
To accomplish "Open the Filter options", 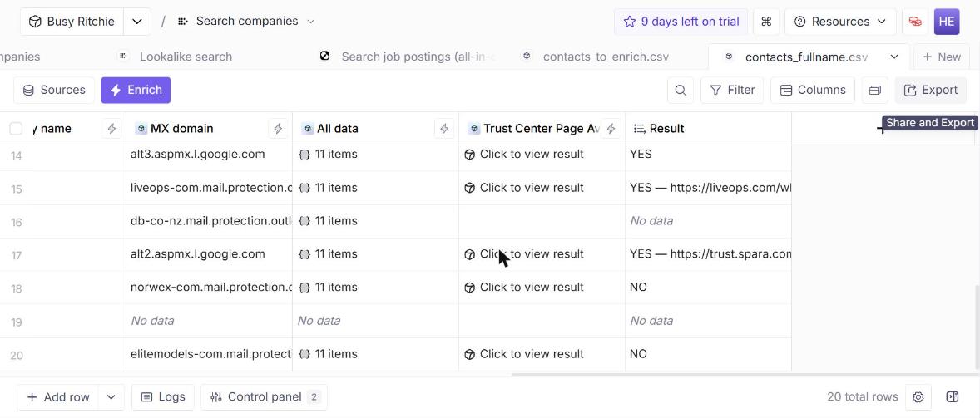I will [732, 91].
